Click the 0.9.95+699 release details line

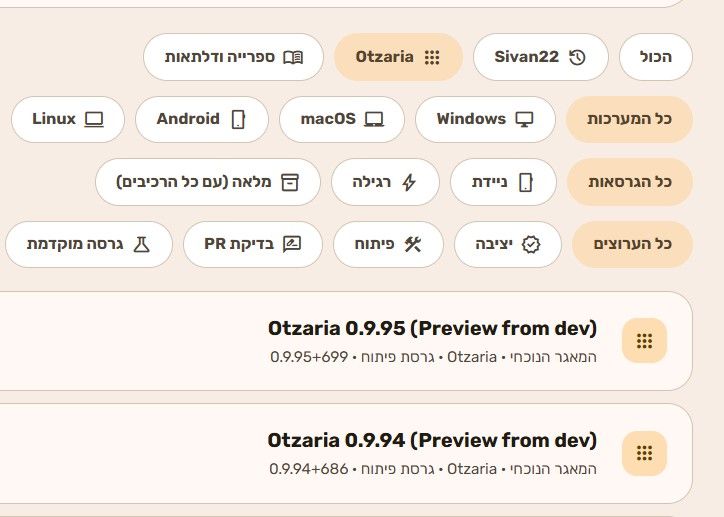433,357
